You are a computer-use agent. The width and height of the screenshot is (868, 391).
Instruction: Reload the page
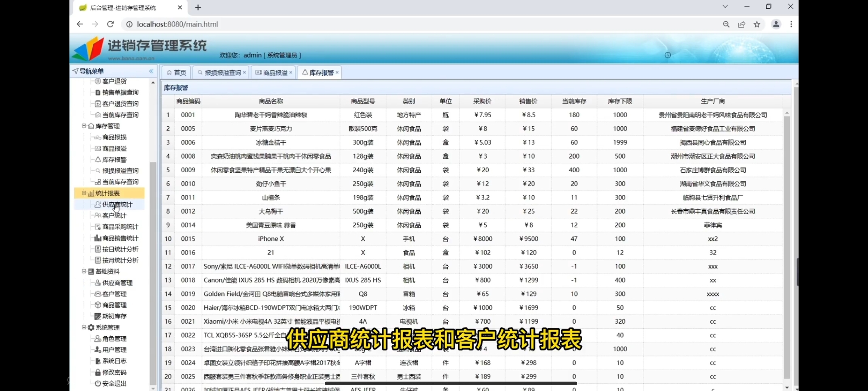tap(110, 24)
